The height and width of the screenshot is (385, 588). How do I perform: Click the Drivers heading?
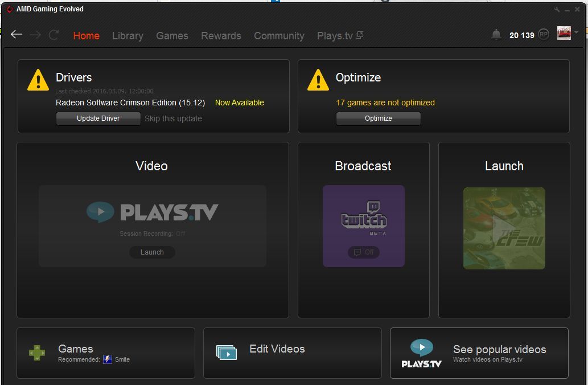point(73,77)
